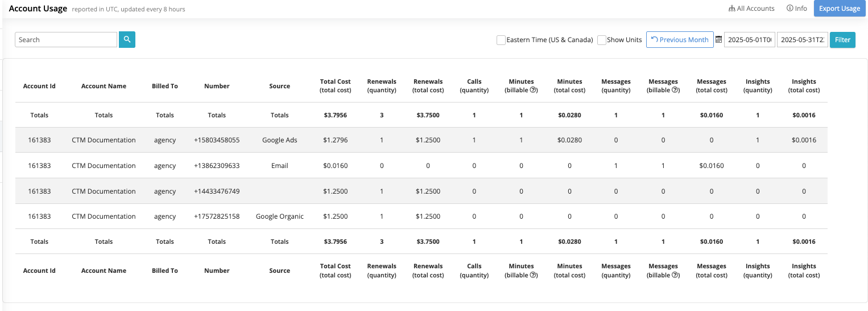Click the bottom Insights (total cost) header
868x311 pixels.
804,271
